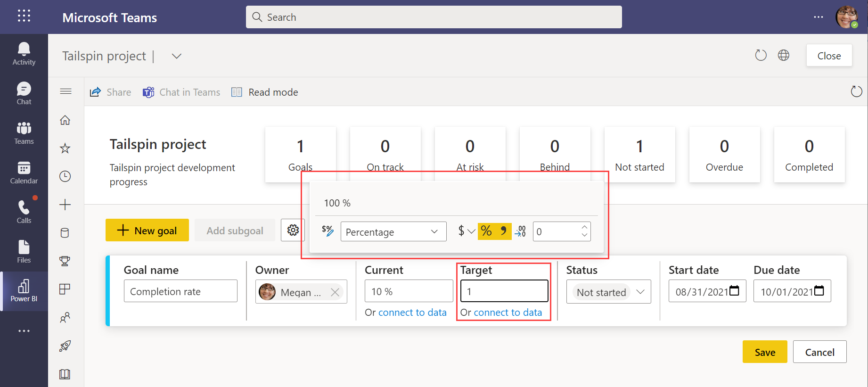Click the custom format icon

328,231
